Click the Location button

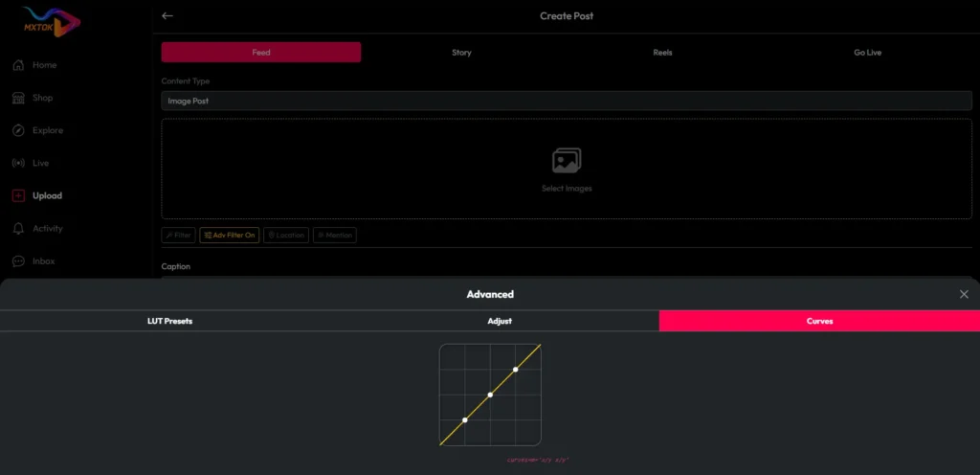[286, 235]
